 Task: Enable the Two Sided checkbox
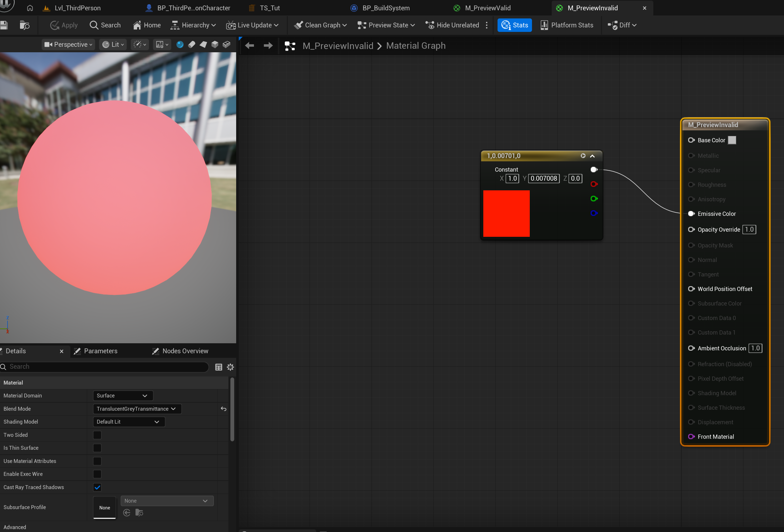pyautogui.click(x=97, y=435)
